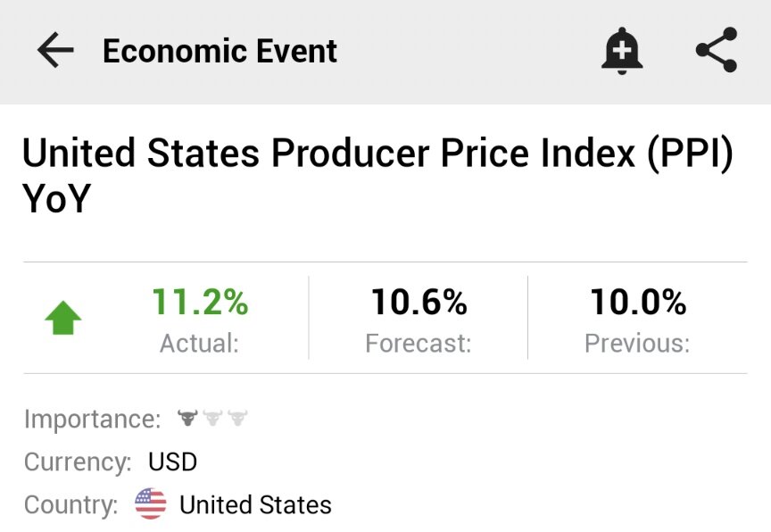
Task: Tap the Previous label
Action: pos(637,344)
